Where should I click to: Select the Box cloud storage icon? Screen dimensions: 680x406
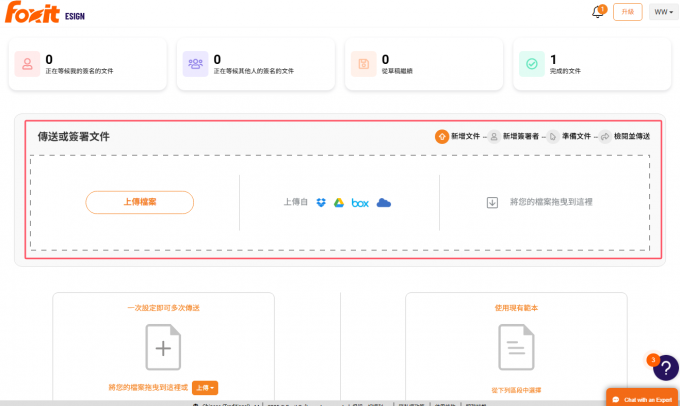360,202
